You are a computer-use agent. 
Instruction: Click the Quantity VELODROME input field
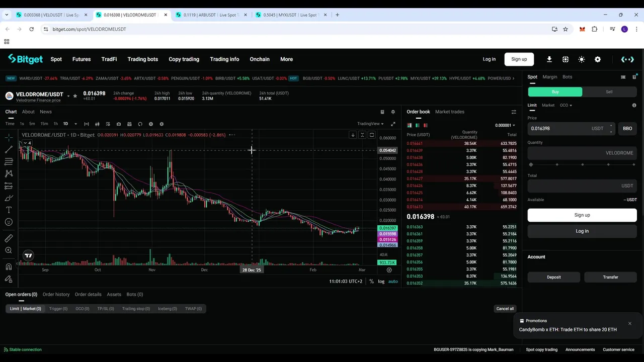click(582, 153)
